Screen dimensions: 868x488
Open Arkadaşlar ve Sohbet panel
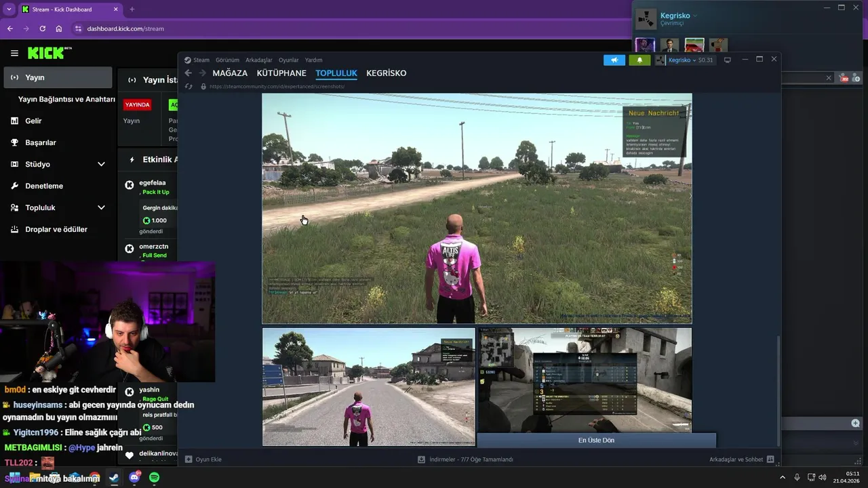pyautogui.click(x=742, y=459)
